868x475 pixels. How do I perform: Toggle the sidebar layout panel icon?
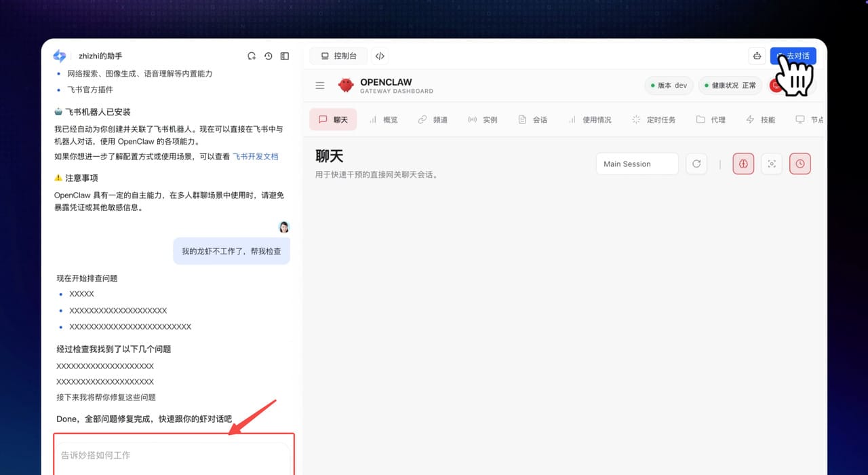click(x=285, y=56)
